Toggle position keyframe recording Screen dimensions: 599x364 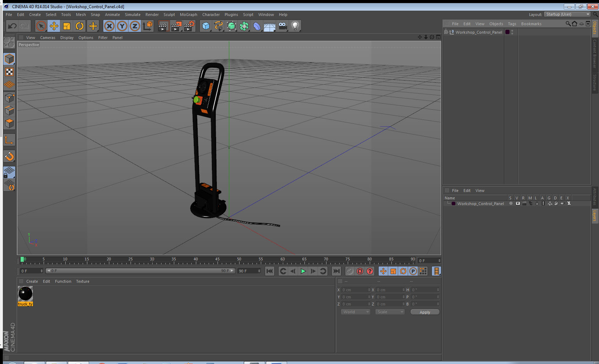[383, 271]
